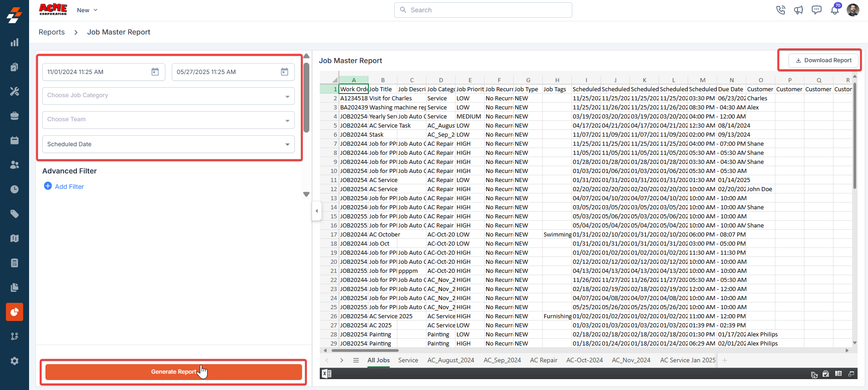This screenshot has height=390, width=868.
Task: Click the Download Report button
Action: (x=823, y=60)
